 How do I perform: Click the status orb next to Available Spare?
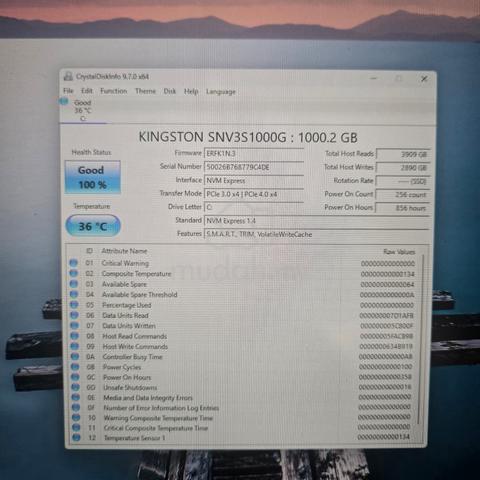pos(74,284)
